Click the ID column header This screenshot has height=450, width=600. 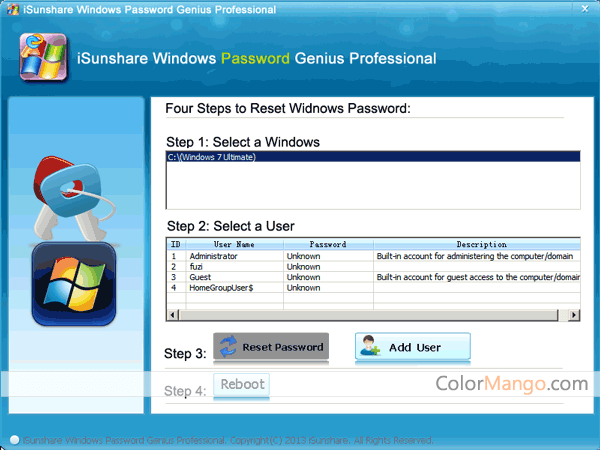(176, 244)
